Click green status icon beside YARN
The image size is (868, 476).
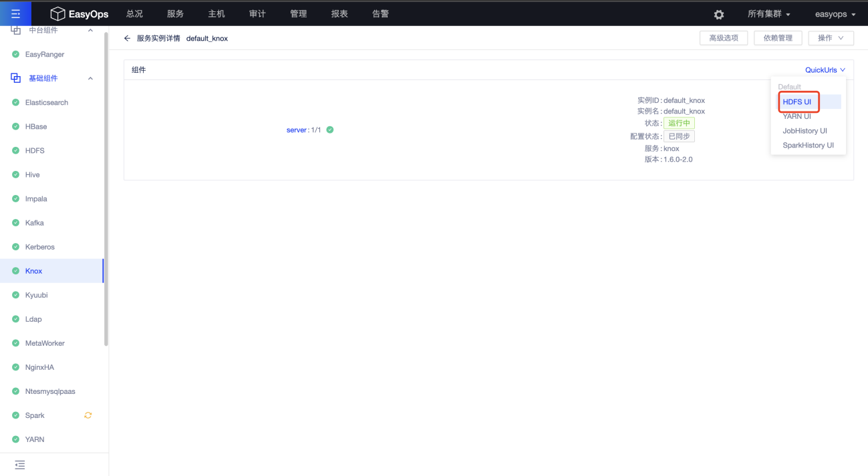coord(15,439)
